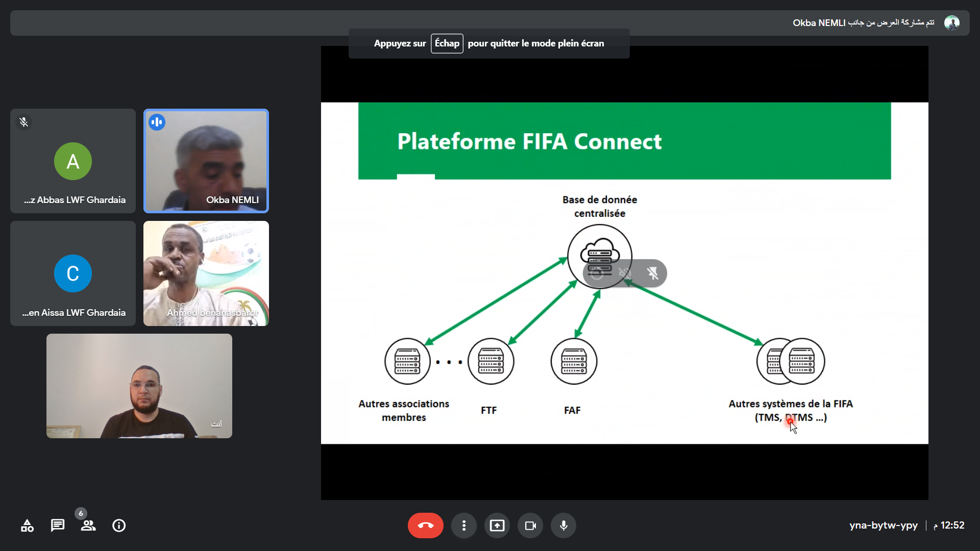980x551 pixels.
Task: Open the chat messages panel
Action: point(58,525)
